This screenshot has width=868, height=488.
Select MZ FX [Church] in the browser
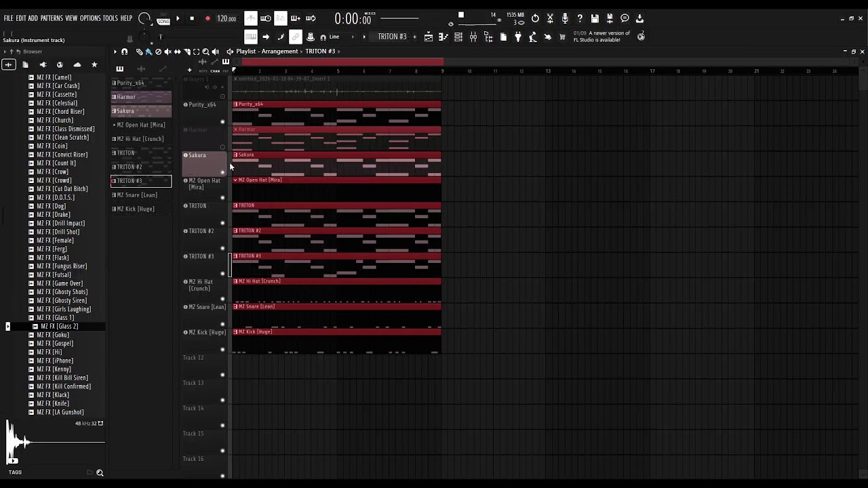point(54,120)
